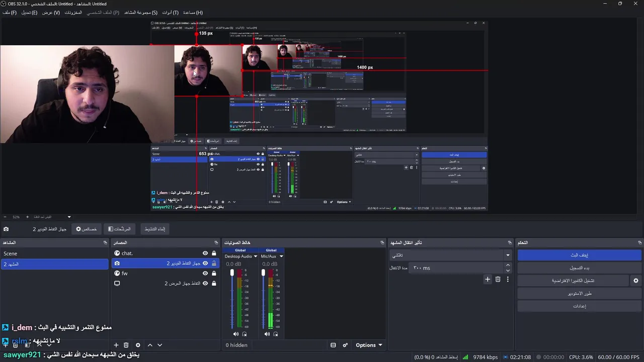The width and height of the screenshot is (644, 362).
Task: Switch audio mixer layout icon
Action: tap(333, 345)
